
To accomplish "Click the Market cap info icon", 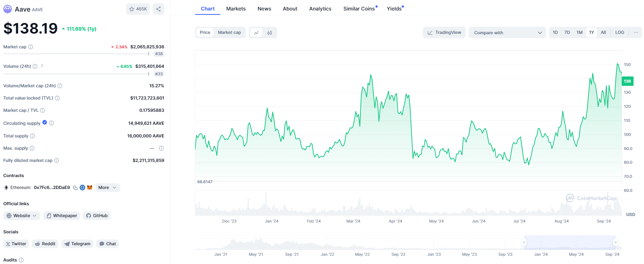I will pyautogui.click(x=31, y=47).
